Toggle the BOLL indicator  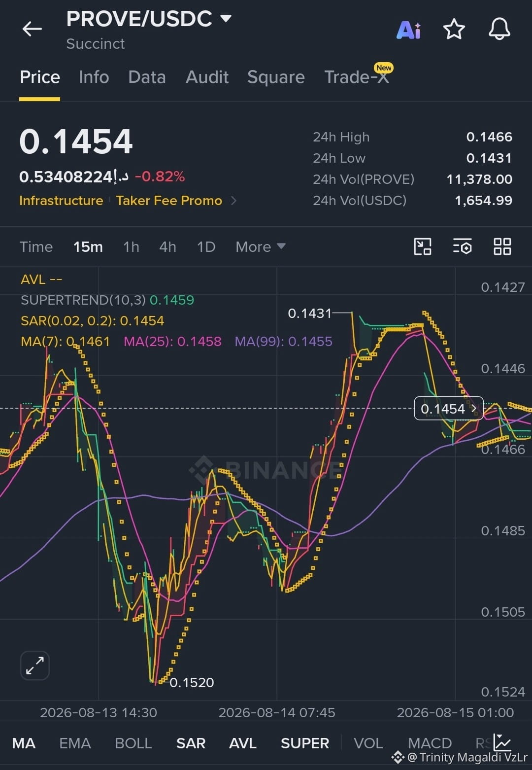(x=133, y=743)
